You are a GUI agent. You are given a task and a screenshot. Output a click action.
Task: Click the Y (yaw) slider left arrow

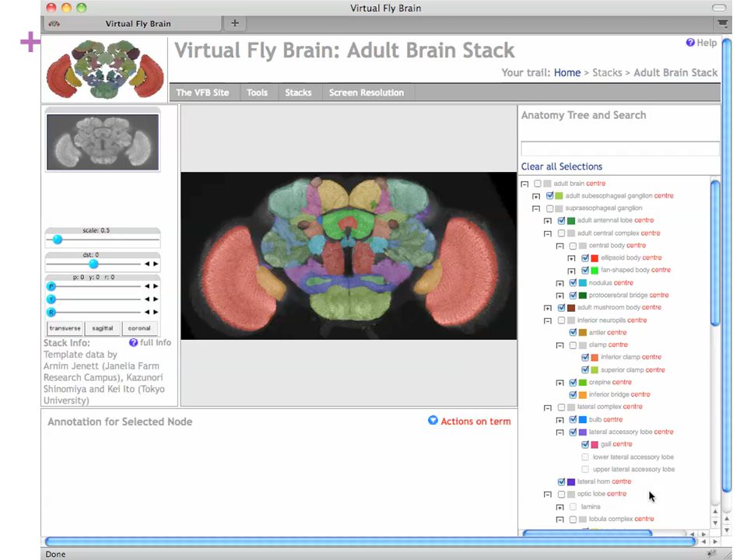(x=147, y=299)
